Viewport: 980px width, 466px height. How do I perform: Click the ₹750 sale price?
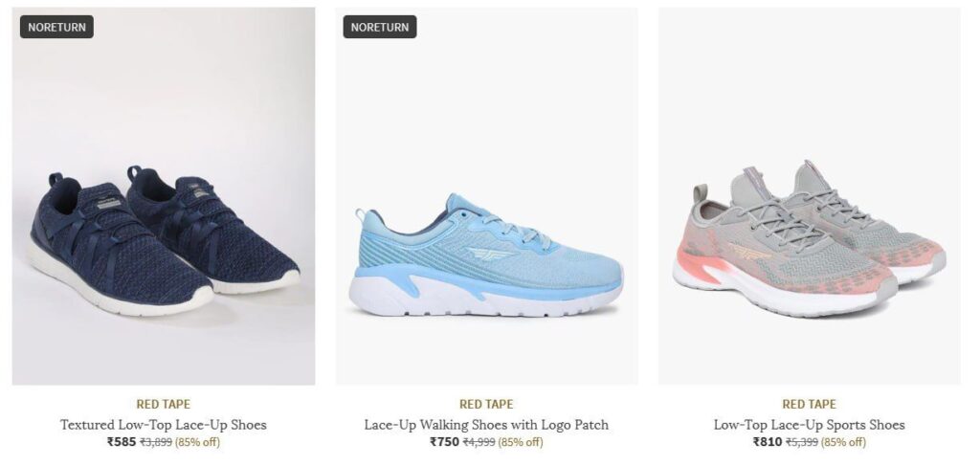click(x=444, y=442)
